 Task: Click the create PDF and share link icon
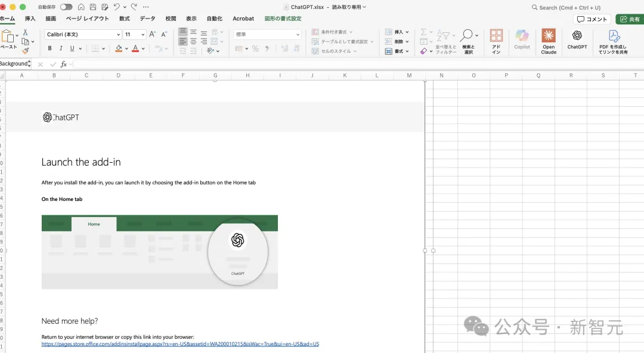pyautogui.click(x=613, y=41)
